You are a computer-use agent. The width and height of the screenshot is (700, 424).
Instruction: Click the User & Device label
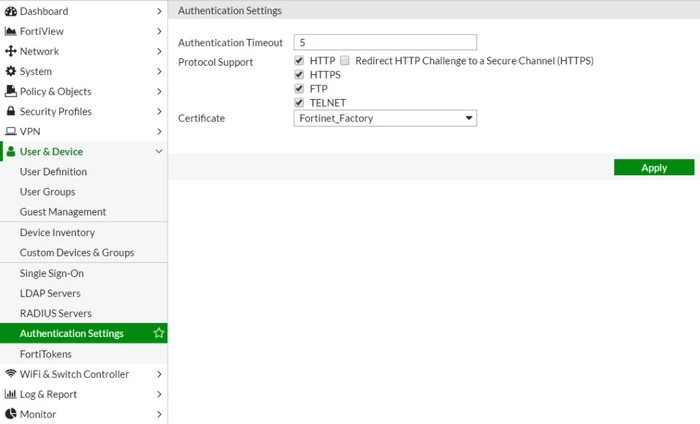coord(51,152)
